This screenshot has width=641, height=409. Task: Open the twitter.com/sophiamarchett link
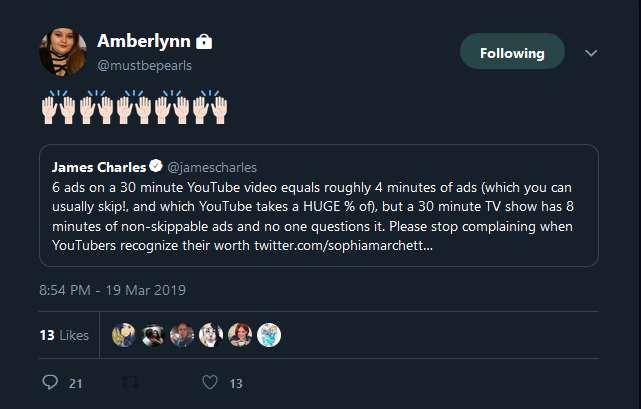coord(343,246)
